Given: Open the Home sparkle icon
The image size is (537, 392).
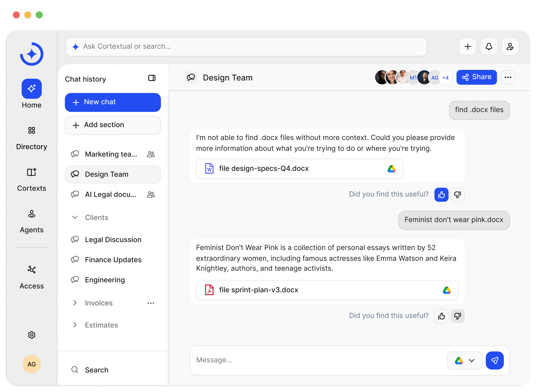Looking at the screenshot, I should tap(32, 89).
